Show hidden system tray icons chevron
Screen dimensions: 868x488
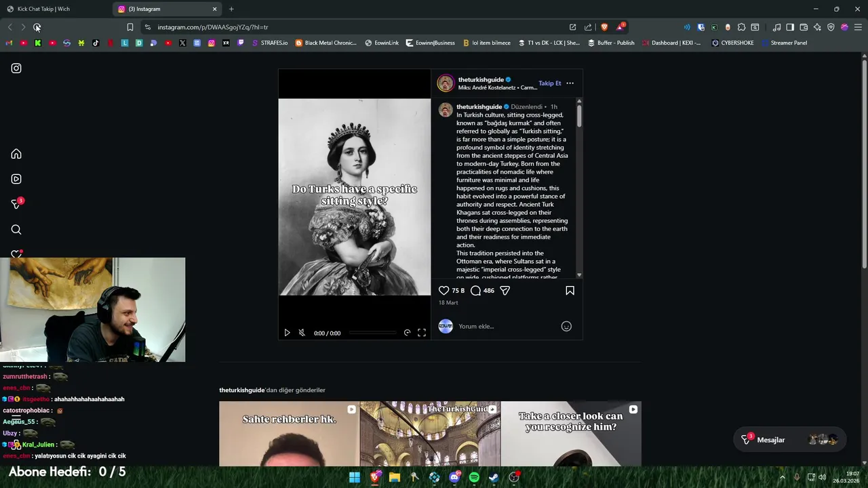[782, 477]
